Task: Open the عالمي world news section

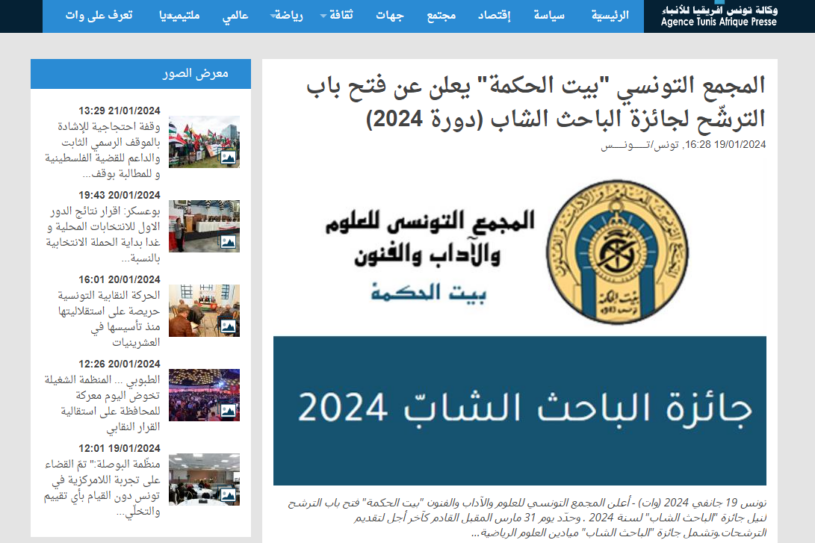Action: (x=234, y=16)
